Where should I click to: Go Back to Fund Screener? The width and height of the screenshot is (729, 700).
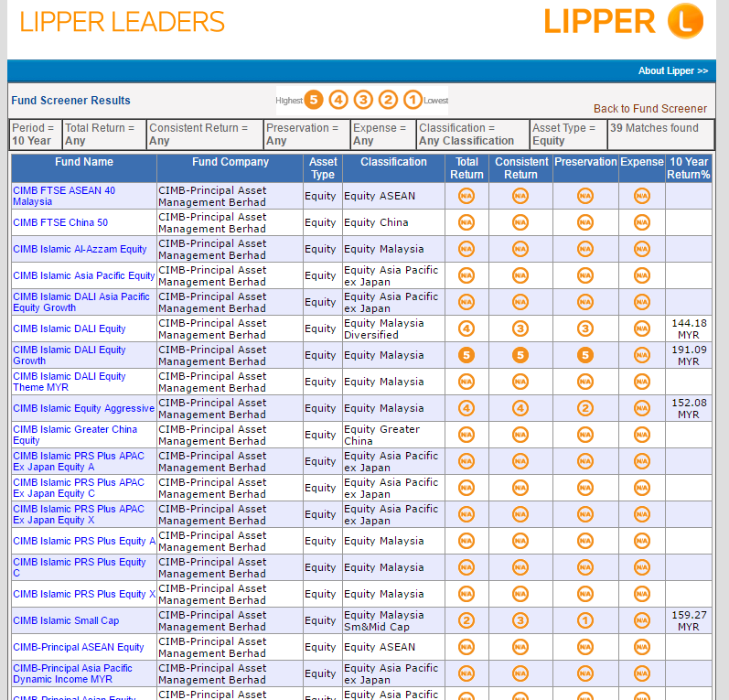[650, 108]
